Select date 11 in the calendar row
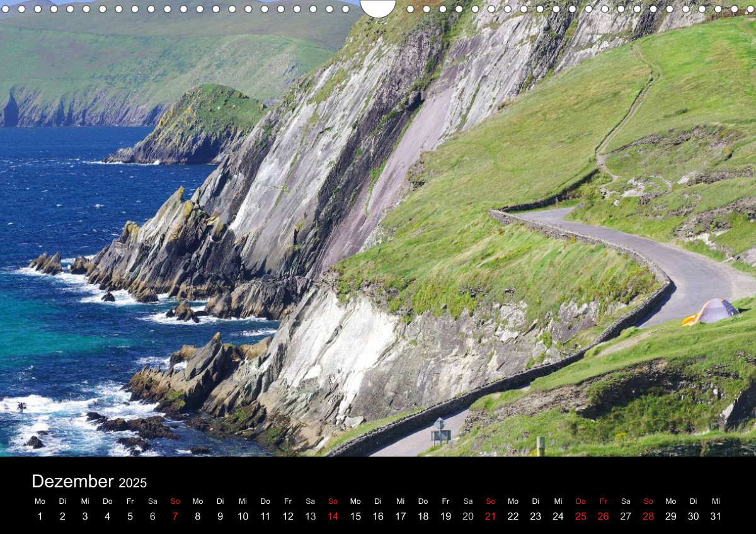756x534 pixels. tap(265, 516)
